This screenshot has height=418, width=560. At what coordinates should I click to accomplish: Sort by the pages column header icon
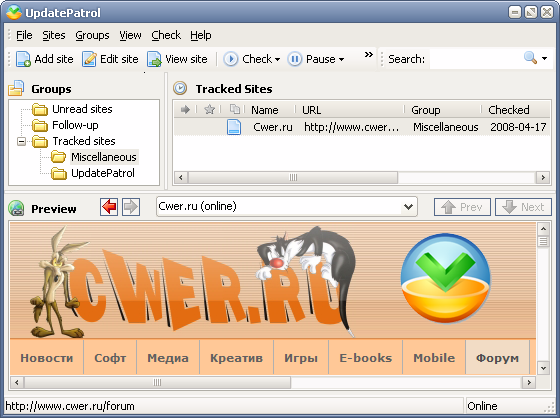click(x=234, y=109)
